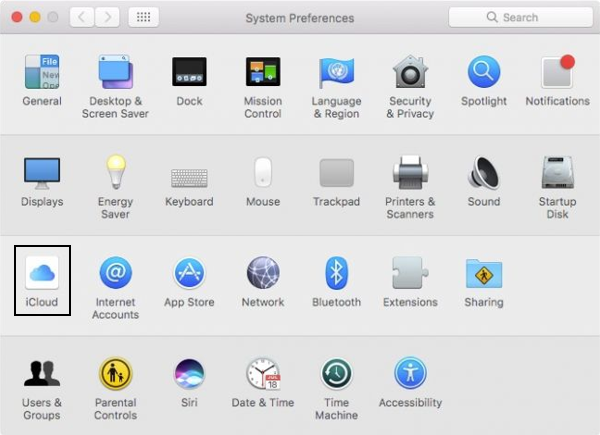Open iCloud preferences

[42, 280]
